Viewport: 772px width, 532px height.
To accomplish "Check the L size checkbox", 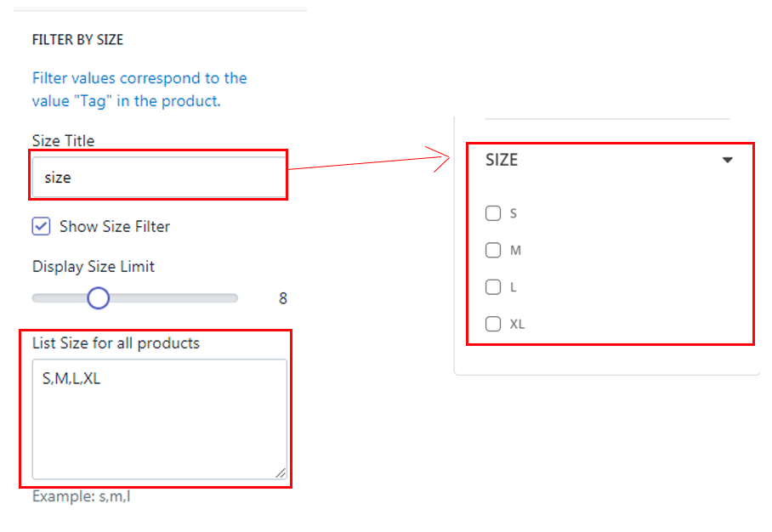I will (492, 286).
